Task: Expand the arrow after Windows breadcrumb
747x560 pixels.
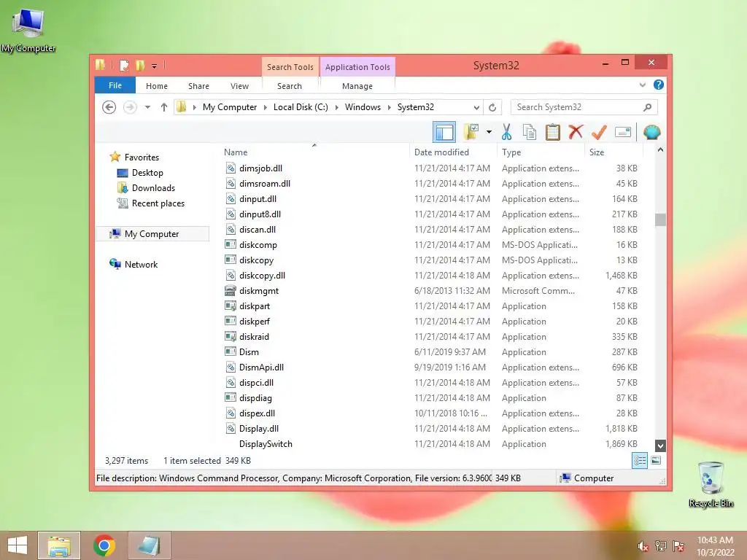Action: pos(389,107)
